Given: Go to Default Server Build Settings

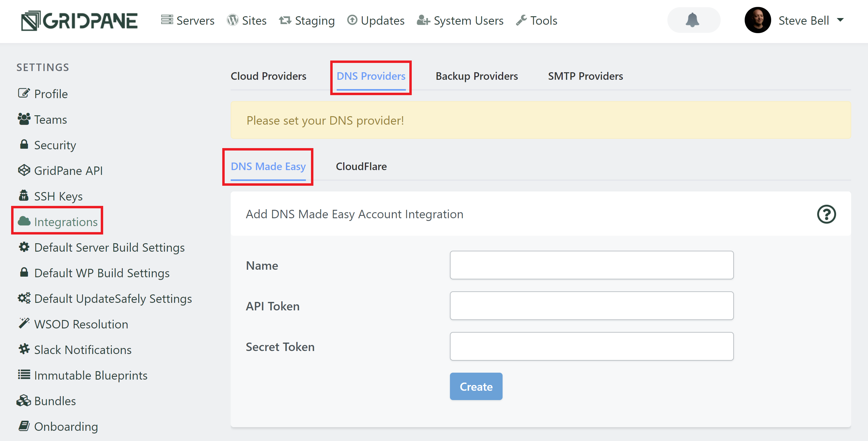Looking at the screenshot, I should pos(109,247).
